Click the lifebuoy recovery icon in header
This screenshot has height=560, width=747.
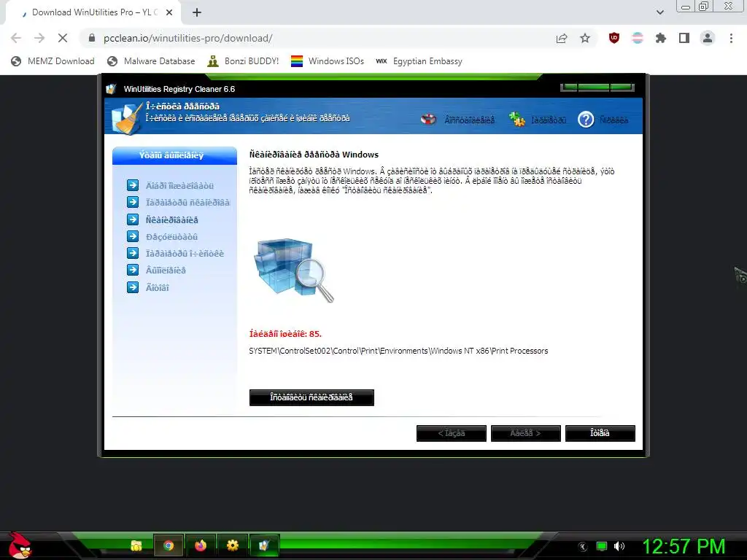click(428, 119)
